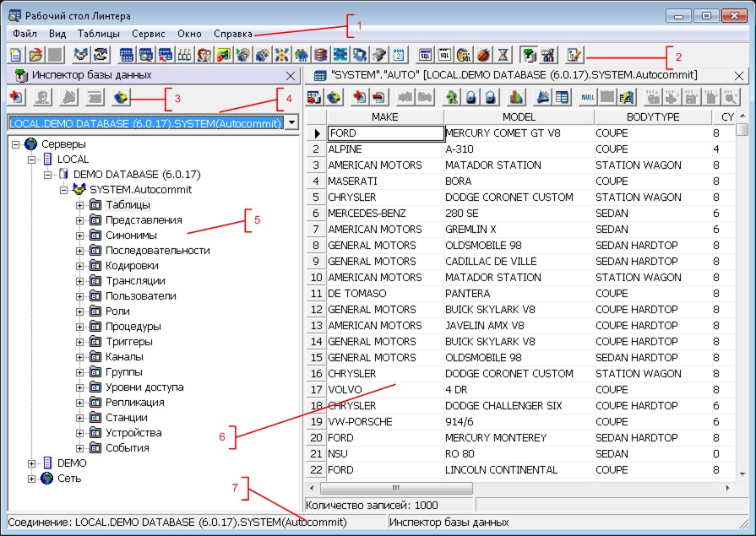Open the Сервис menu
This screenshot has height=536, width=756.
[x=149, y=34]
